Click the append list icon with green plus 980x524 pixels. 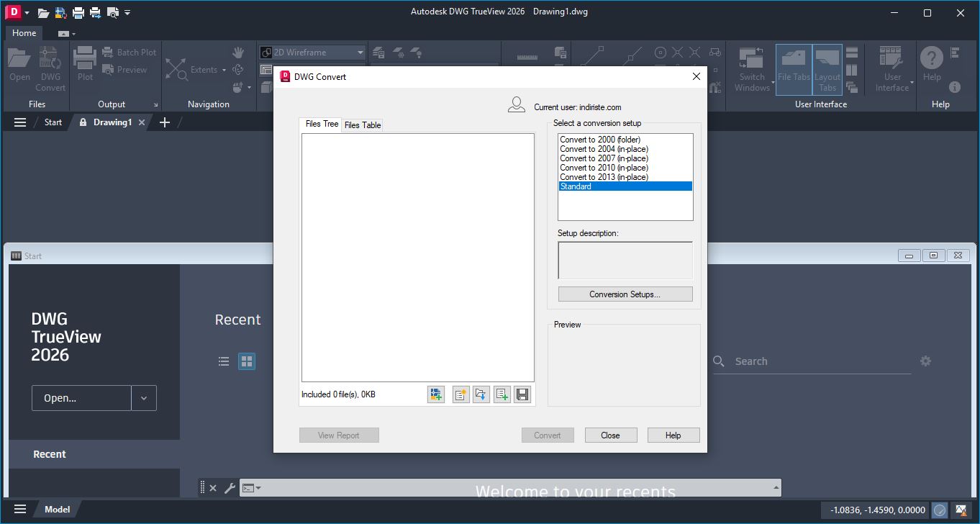(502, 394)
